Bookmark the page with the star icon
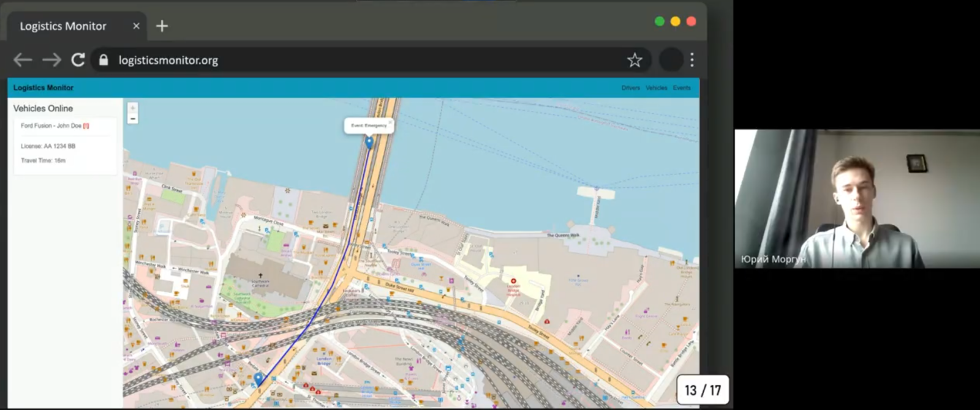 coord(635,60)
